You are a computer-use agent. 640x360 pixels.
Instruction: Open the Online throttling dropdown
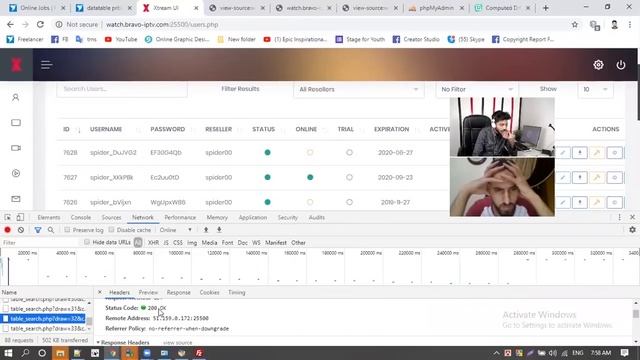pos(176,230)
